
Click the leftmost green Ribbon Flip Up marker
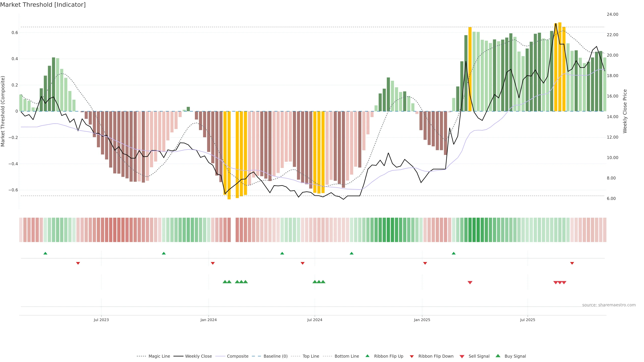[x=45, y=253]
